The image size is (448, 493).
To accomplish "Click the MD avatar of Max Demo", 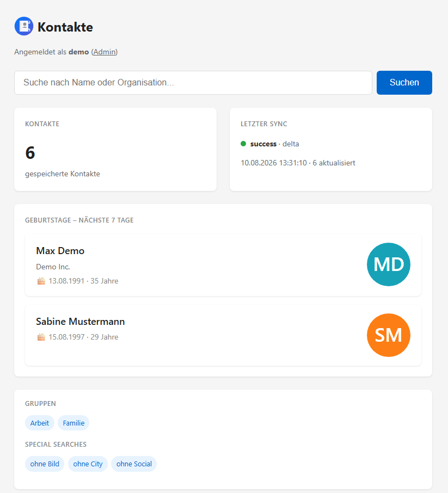I will 389,264.
